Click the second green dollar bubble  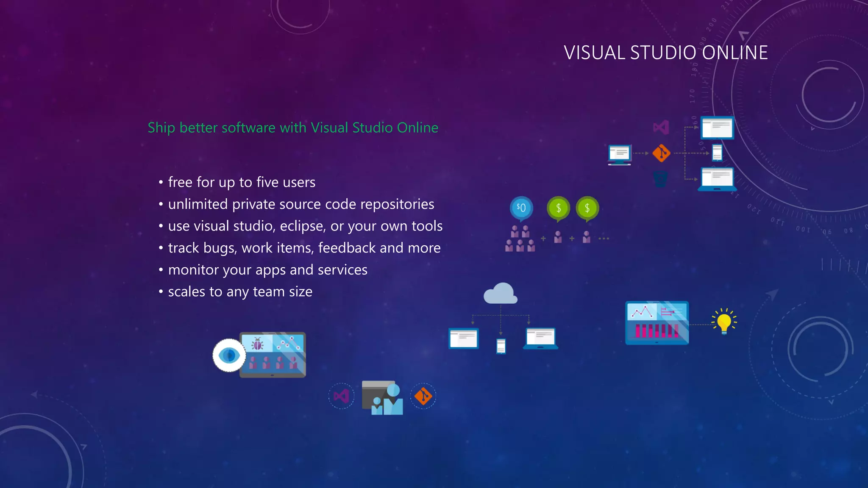click(587, 208)
